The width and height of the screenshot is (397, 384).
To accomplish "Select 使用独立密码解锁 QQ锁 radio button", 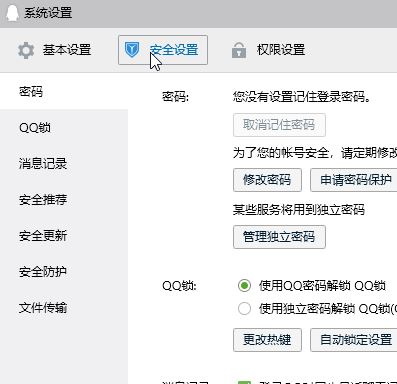I will pyautogui.click(x=244, y=308).
